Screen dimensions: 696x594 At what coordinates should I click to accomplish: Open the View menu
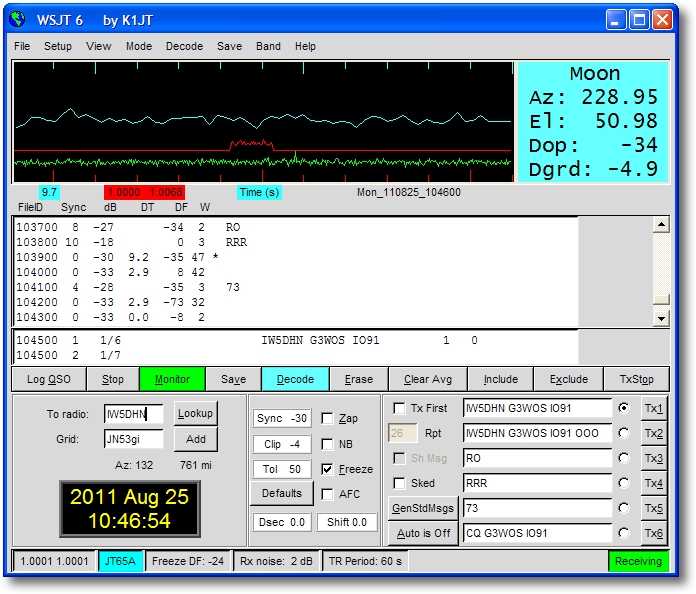(99, 46)
